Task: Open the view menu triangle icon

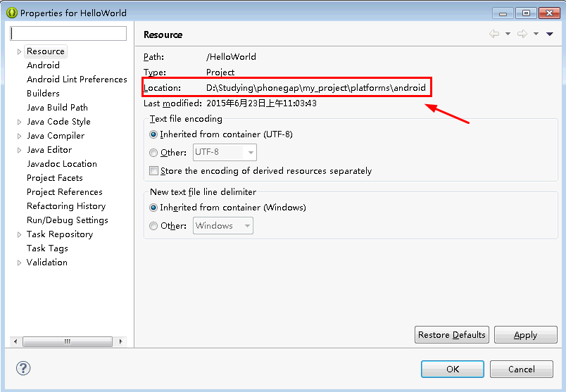Action: [x=550, y=34]
